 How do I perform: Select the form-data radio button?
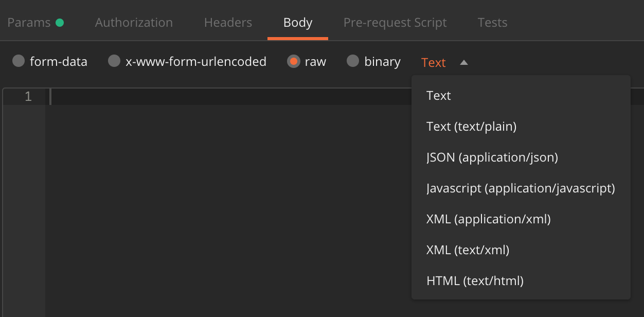(x=19, y=61)
